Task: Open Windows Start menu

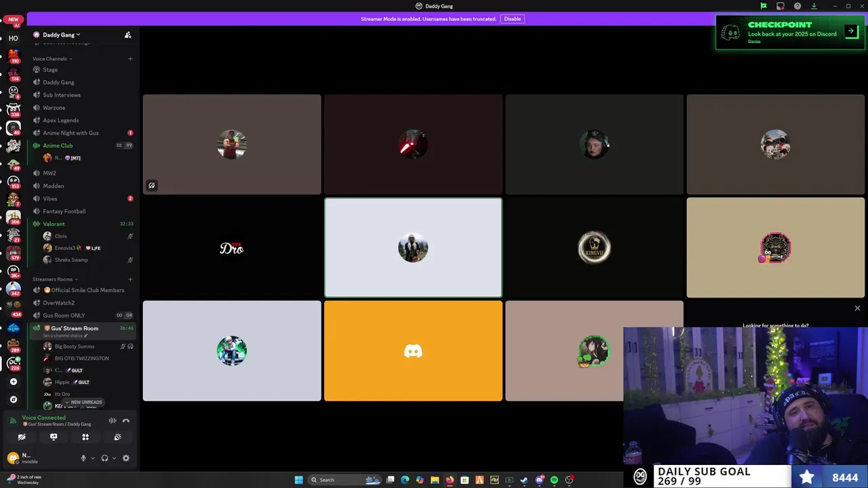Action: pyautogui.click(x=298, y=480)
